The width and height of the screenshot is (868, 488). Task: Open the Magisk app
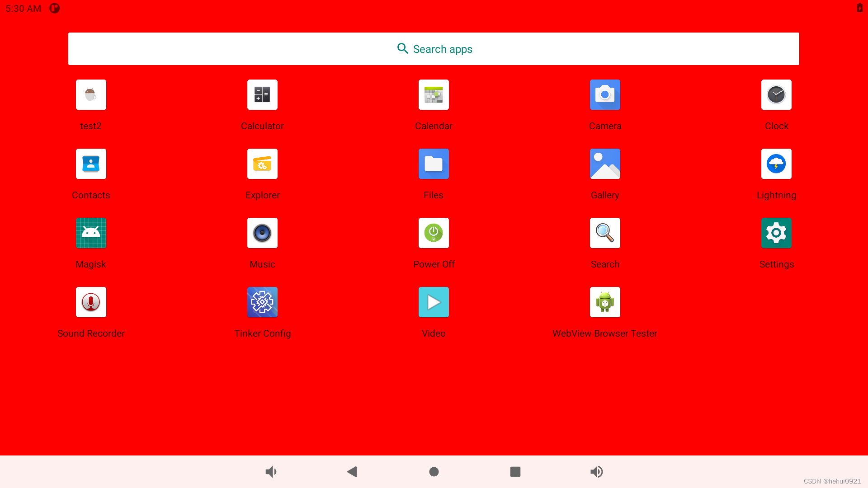pyautogui.click(x=90, y=233)
